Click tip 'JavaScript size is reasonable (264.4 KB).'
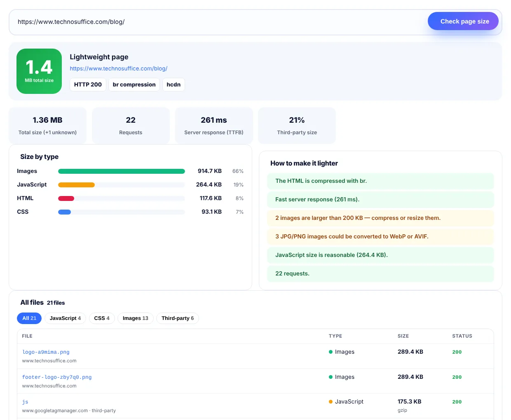Image resolution: width=511 pixels, height=420 pixels. [x=380, y=255]
